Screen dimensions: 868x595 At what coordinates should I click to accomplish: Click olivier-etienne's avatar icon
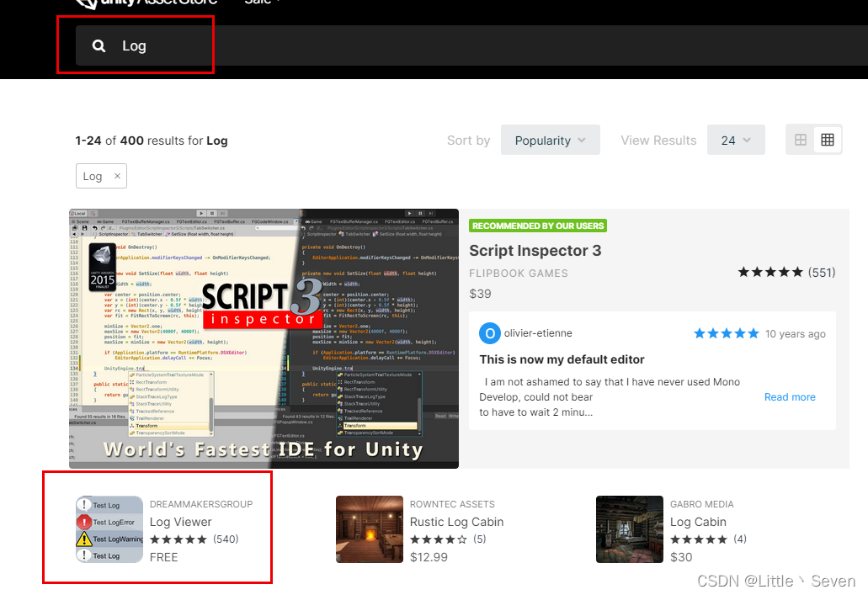point(490,333)
